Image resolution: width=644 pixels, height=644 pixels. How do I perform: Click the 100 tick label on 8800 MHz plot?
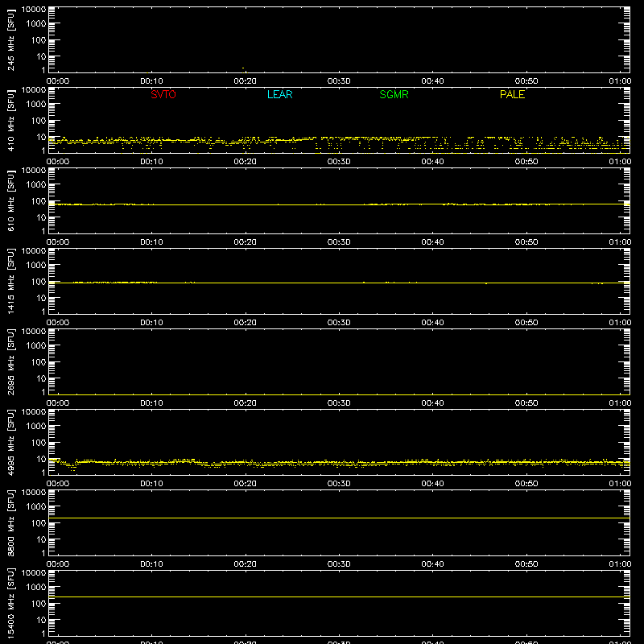coord(39,523)
